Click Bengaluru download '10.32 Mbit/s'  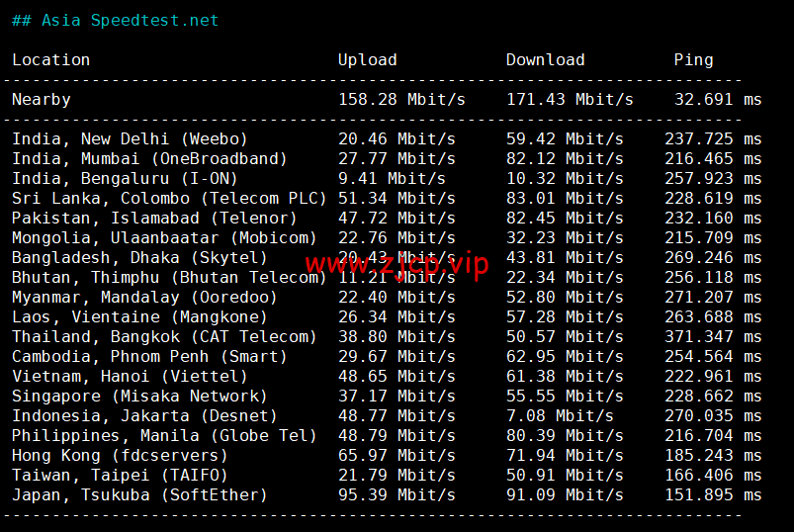pos(565,178)
